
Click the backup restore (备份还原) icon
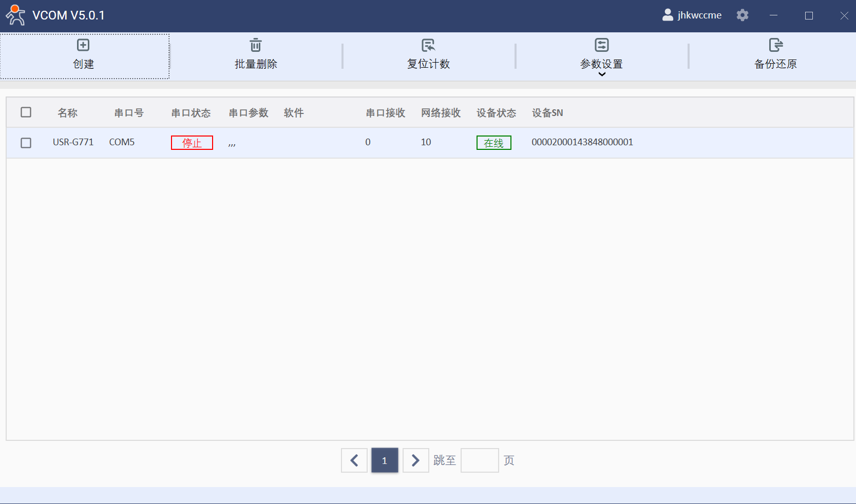(x=775, y=45)
